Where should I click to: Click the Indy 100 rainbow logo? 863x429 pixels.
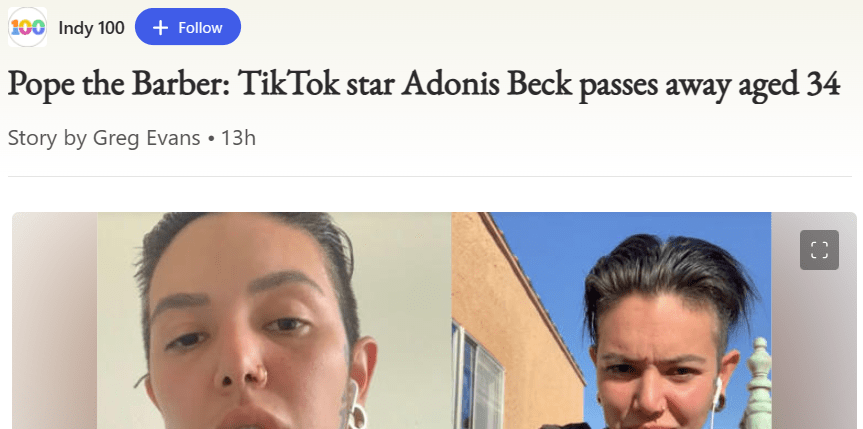27,27
